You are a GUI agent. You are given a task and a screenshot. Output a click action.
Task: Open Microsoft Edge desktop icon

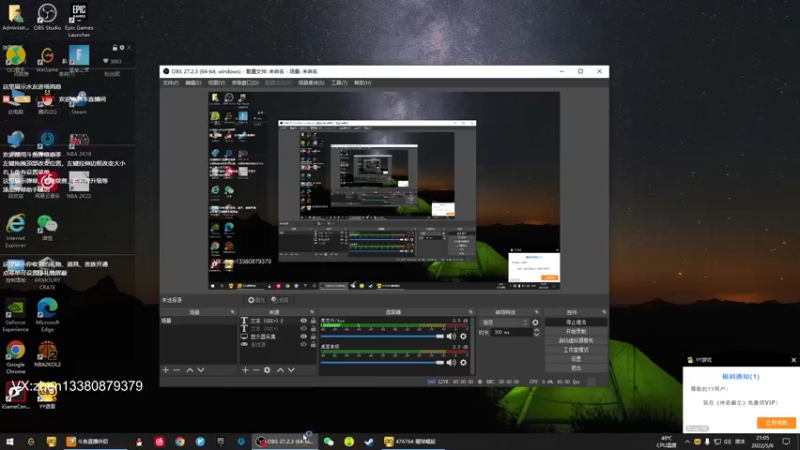(x=47, y=315)
